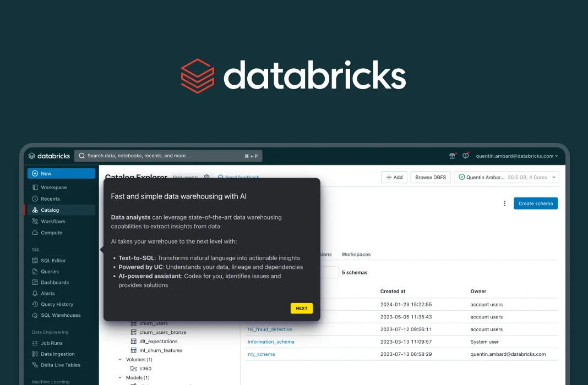Open the my_schema link

(262, 354)
